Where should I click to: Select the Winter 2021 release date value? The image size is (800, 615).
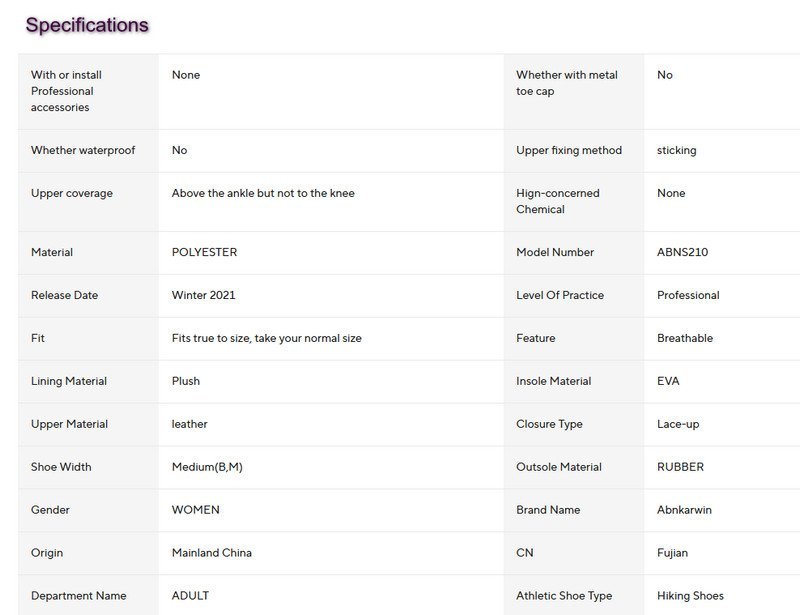point(203,295)
